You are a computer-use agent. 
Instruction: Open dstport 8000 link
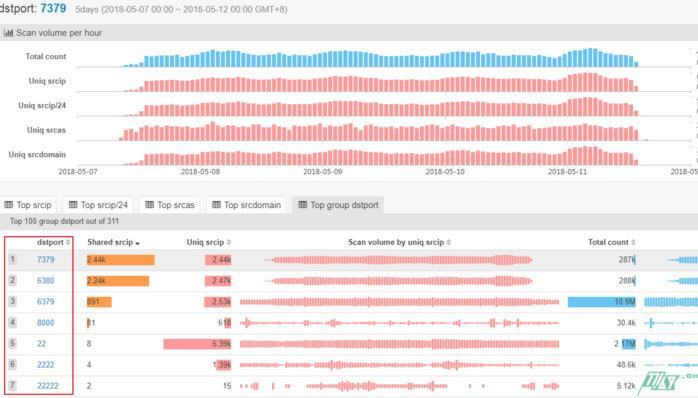(45, 322)
